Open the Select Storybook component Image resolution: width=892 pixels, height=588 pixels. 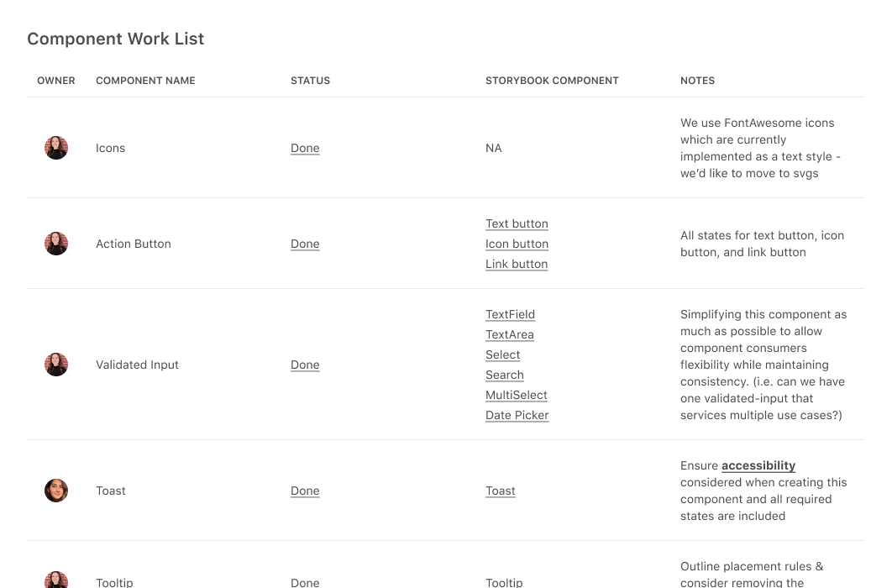pos(502,354)
